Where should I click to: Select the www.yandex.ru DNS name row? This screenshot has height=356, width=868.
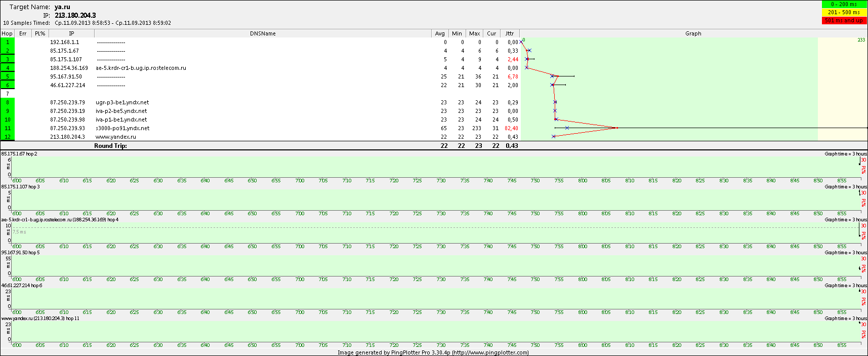pos(116,137)
